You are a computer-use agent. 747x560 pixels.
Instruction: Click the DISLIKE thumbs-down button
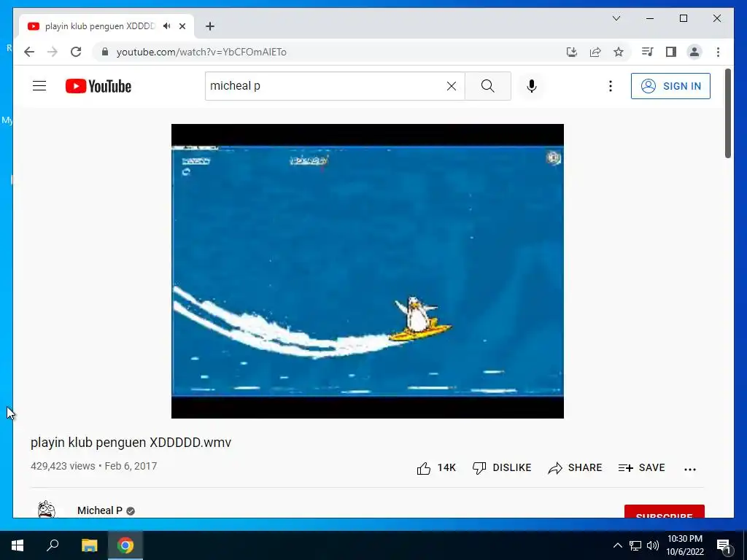coord(502,468)
